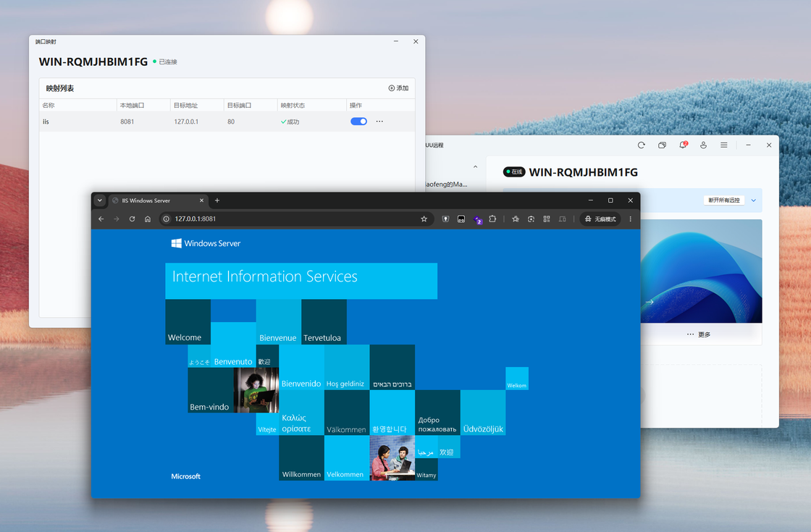Click the send-to-devices toolbar icon
This screenshot has width=811, height=532.
(562, 219)
